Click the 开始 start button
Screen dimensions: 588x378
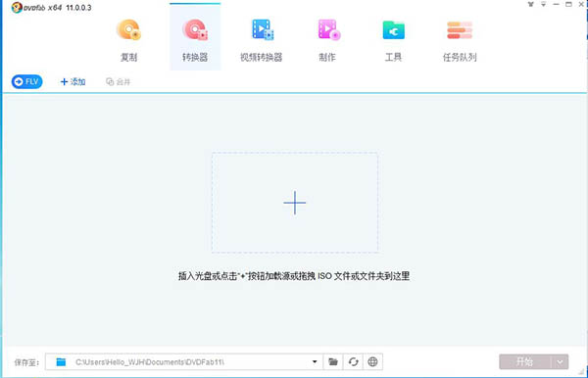(x=524, y=362)
